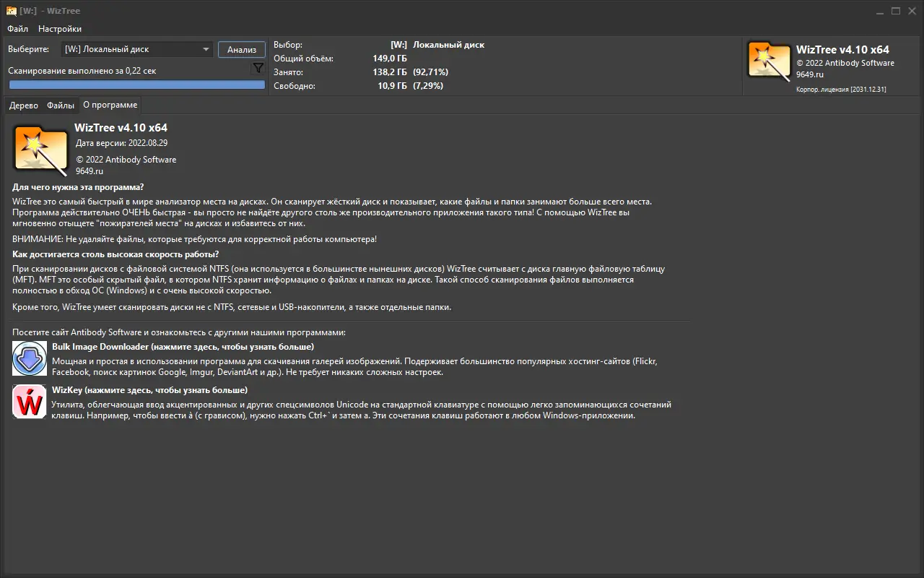
Task: Click the filter funnel icon
Action: [257, 67]
